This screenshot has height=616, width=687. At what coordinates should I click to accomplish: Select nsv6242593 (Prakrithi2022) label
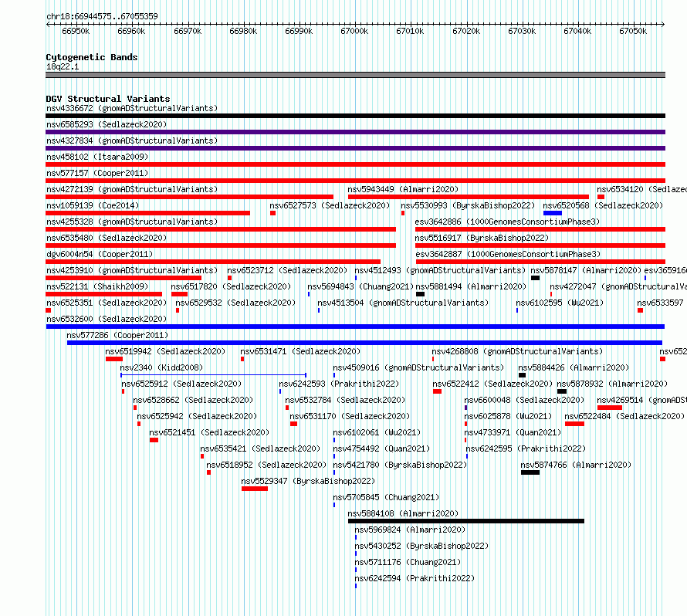point(339,384)
